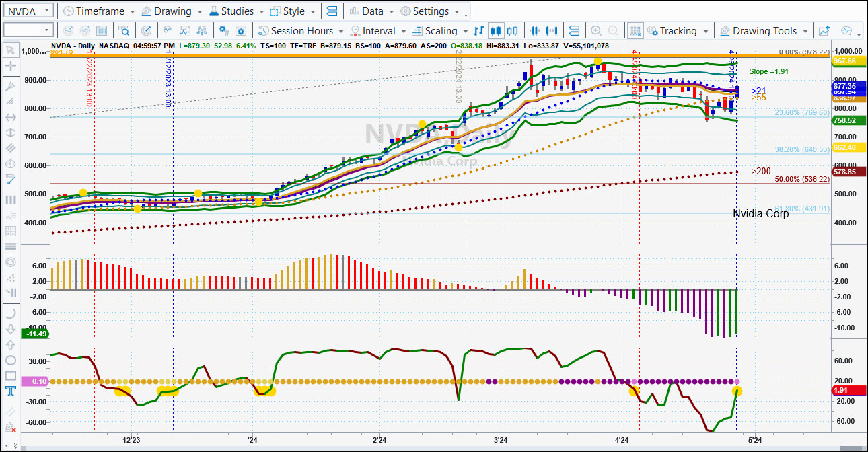Open the Style menu
The width and height of the screenshot is (868, 452).
[x=293, y=11]
